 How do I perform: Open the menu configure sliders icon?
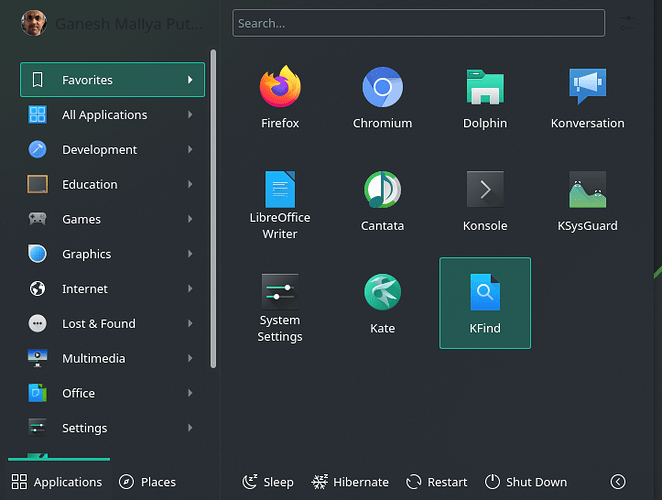tap(628, 23)
